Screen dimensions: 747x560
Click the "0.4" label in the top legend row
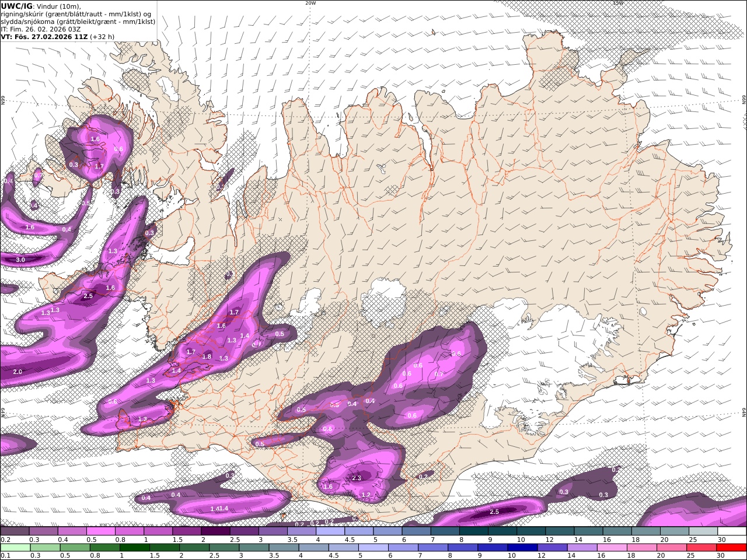63,540
